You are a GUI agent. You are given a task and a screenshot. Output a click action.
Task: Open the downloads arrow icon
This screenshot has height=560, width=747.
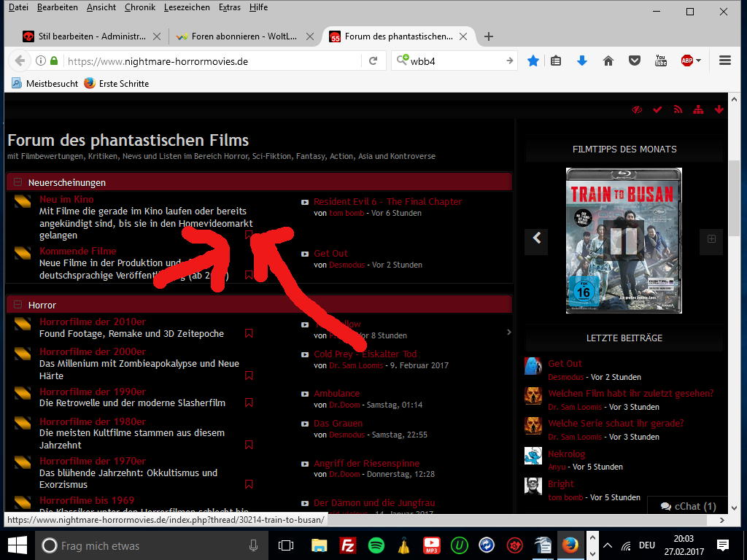click(581, 61)
